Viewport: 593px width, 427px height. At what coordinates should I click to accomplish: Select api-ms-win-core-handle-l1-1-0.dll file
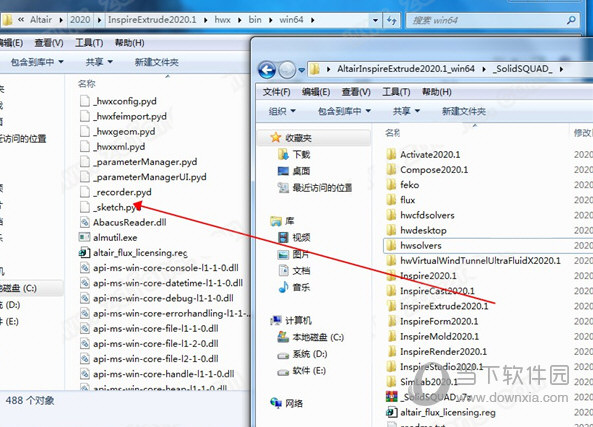tap(163, 374)
